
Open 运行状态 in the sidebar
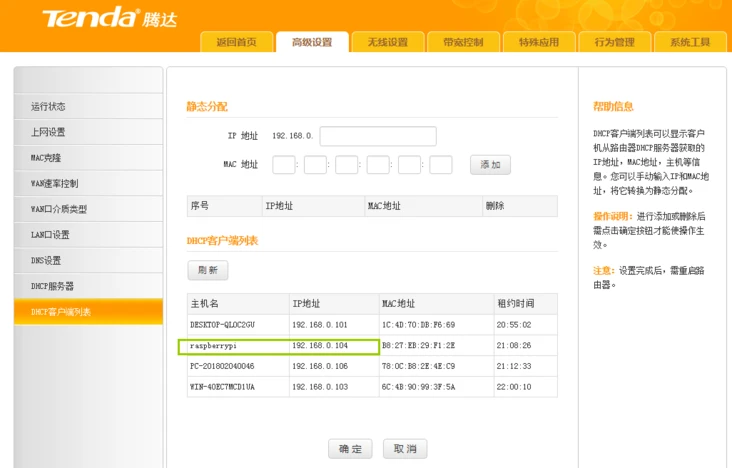88,106
